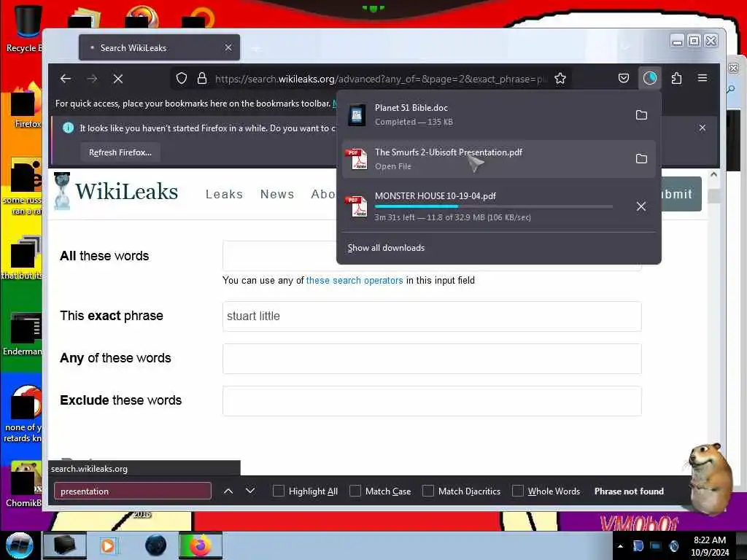
Task: Show hidden system tray icons
Action: tap(620, 546)
